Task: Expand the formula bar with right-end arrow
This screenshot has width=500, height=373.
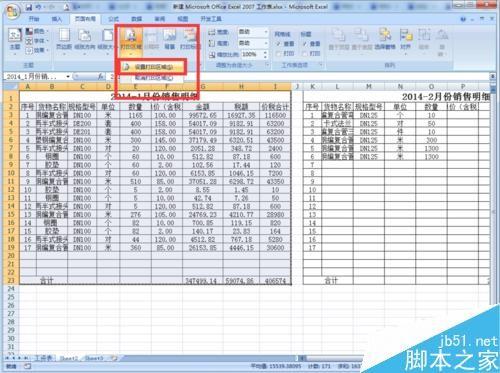Action: point(493,77)
